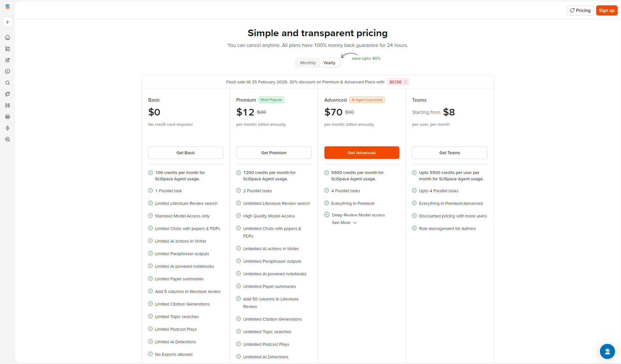Open the support chat bubble widget

[x=607, y=351]
